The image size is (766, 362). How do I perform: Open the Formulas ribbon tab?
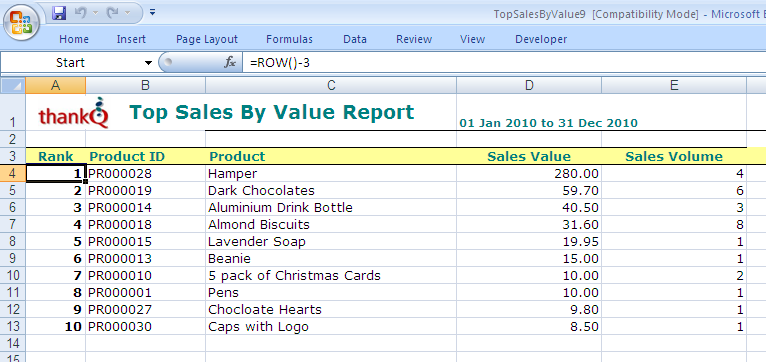(289, 39)
